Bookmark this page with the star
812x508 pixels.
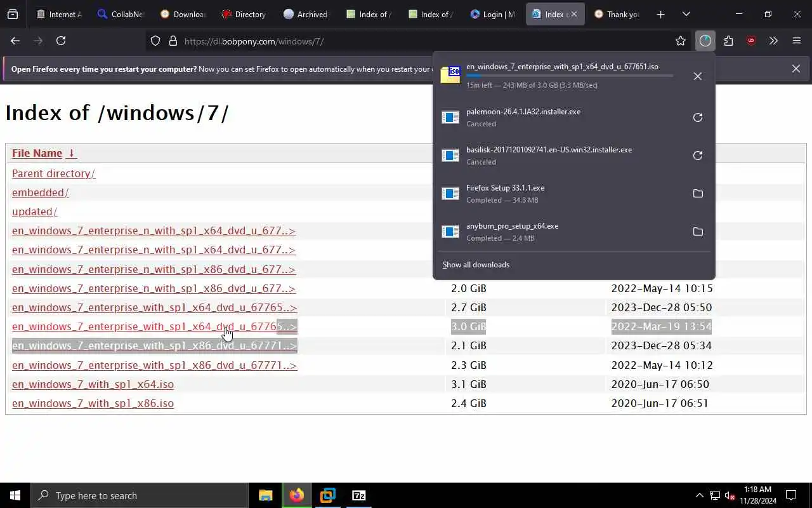pos(681,41)
